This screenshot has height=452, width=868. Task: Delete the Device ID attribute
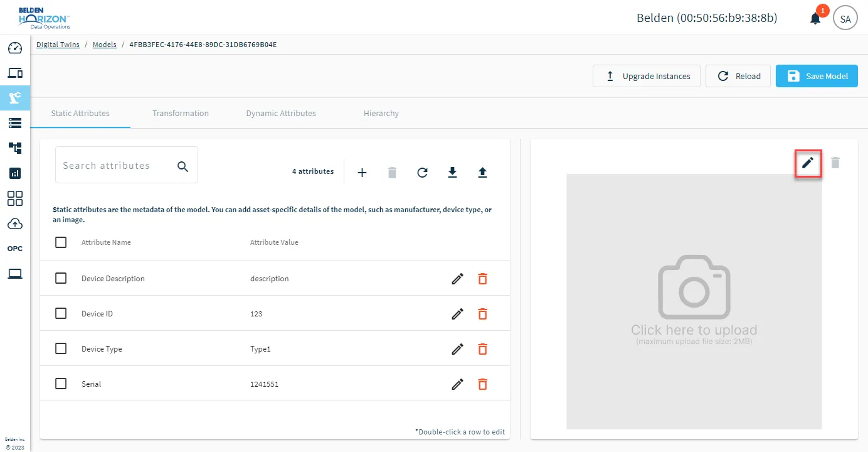482,314
